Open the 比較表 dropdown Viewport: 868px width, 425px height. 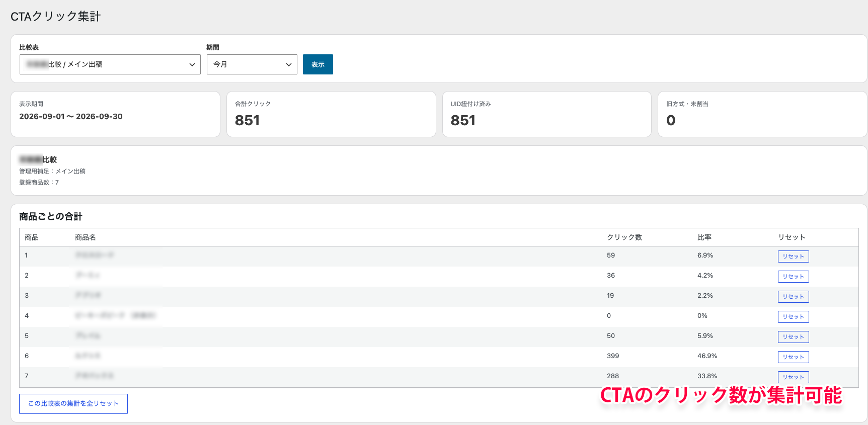110,64
